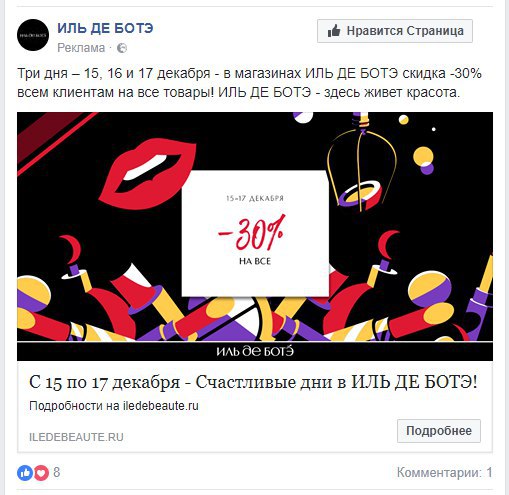
Task: Click the Реклама sponsored label
Action: pyautogui.click(x=81, y=48)
